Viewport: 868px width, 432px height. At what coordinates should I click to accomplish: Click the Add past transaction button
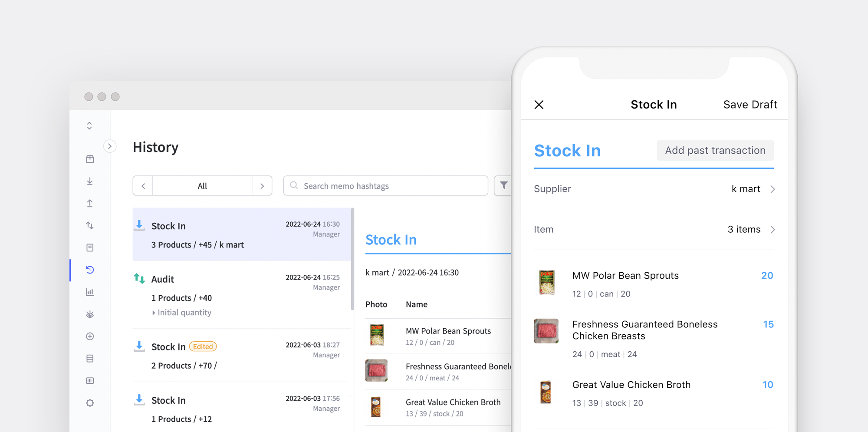(715, 150)
